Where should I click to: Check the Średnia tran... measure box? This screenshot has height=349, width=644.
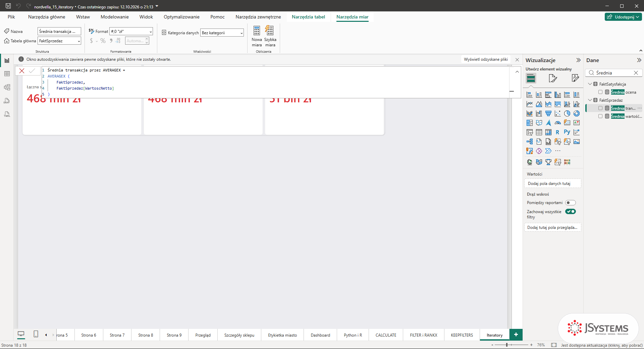(x=600, y=108)
